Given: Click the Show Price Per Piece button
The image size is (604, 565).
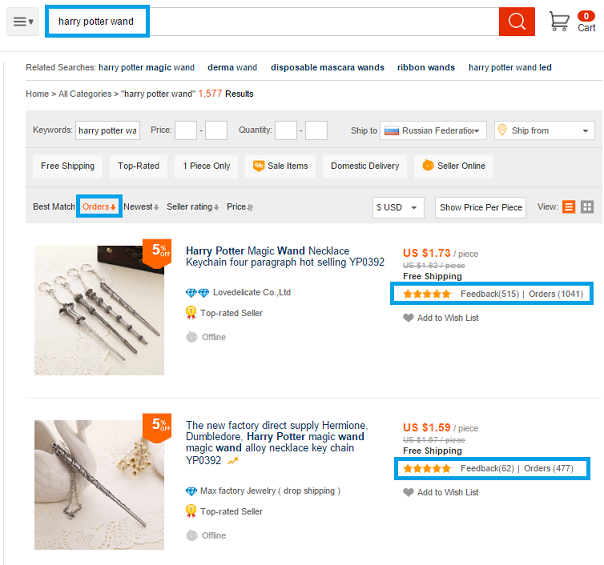Looking at the screenshot, I should [x=481, y=207].
